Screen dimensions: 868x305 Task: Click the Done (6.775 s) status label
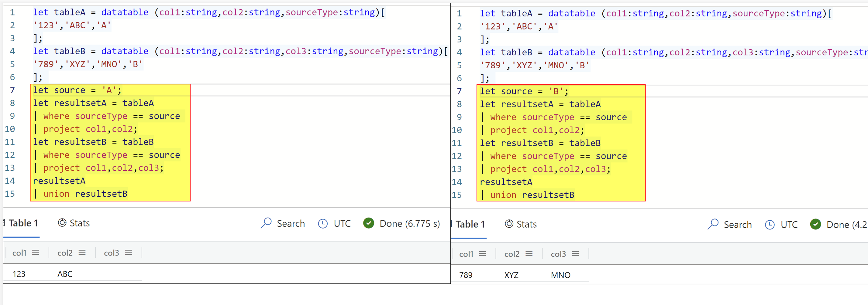pyautogui.click(x=409, y=223)
